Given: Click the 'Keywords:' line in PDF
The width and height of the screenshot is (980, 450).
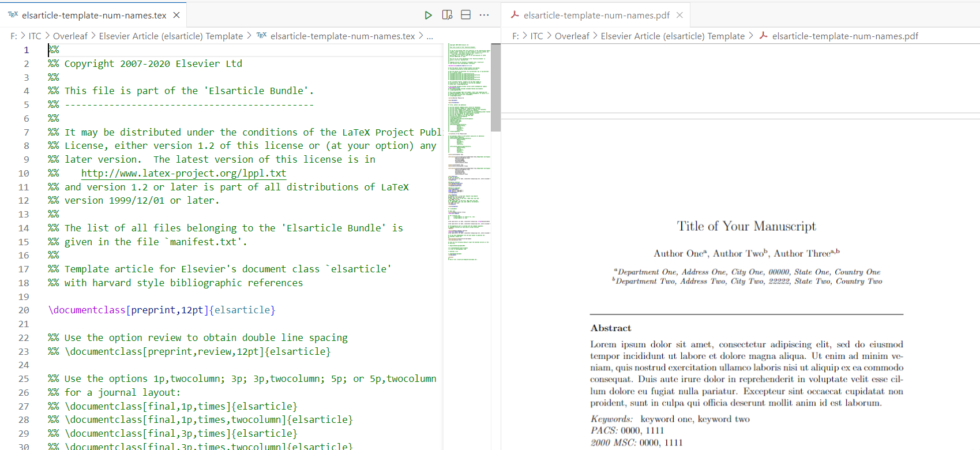Looking at the screenshot, I should point(670,419).
